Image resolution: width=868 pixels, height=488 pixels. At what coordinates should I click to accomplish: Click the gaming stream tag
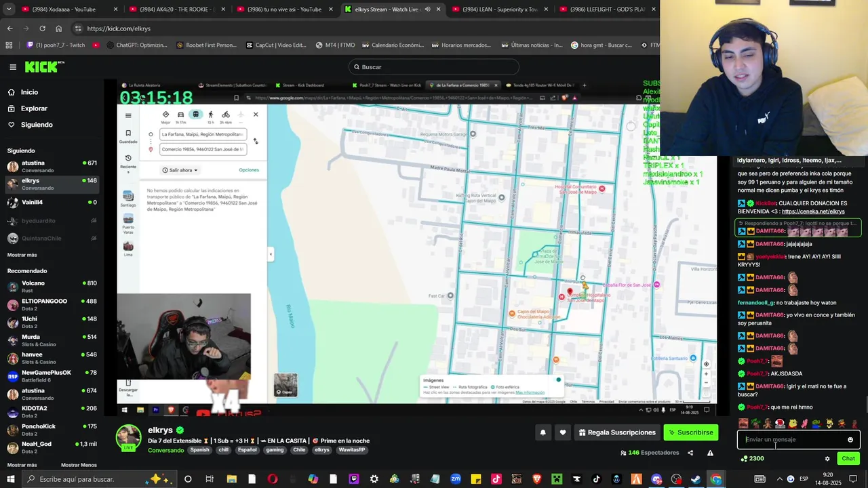pyautogui.click(x=275, y=450)
